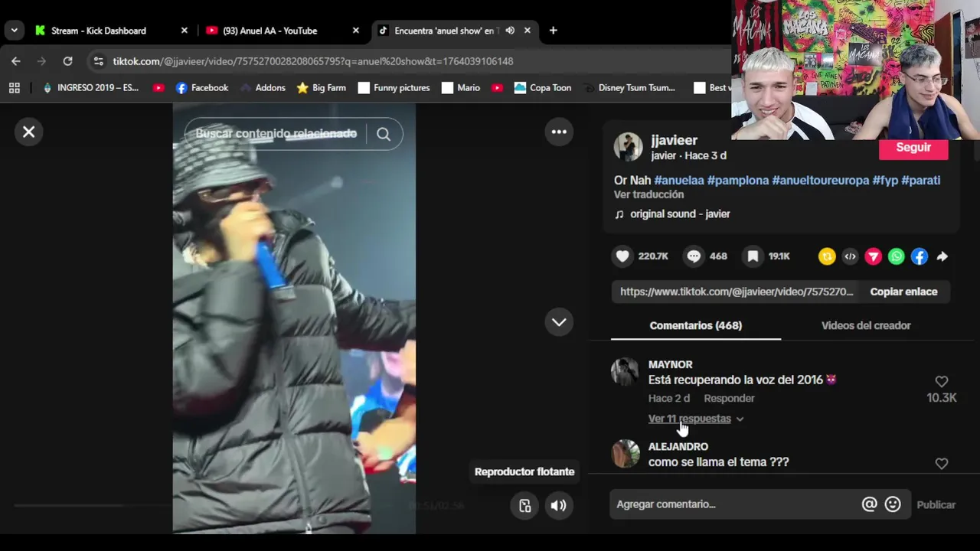Reply to MAYNOR's comment via Responder
This screenshot has width=980, height=551.
click(729, 399)
